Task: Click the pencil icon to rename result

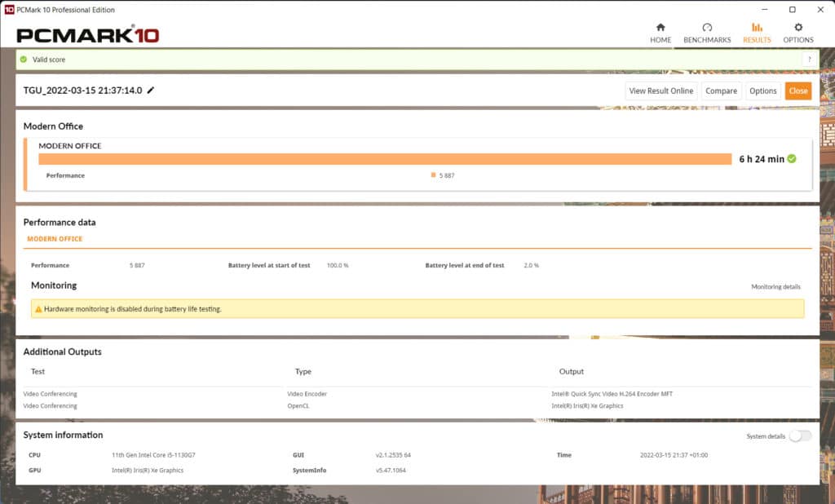Action: click(151, 90)
